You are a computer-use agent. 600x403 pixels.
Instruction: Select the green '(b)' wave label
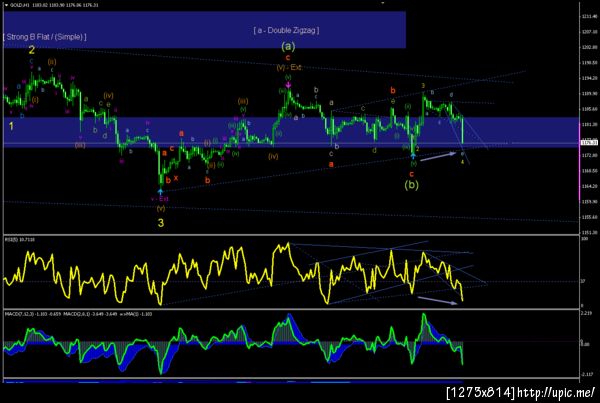pos(412,185)
